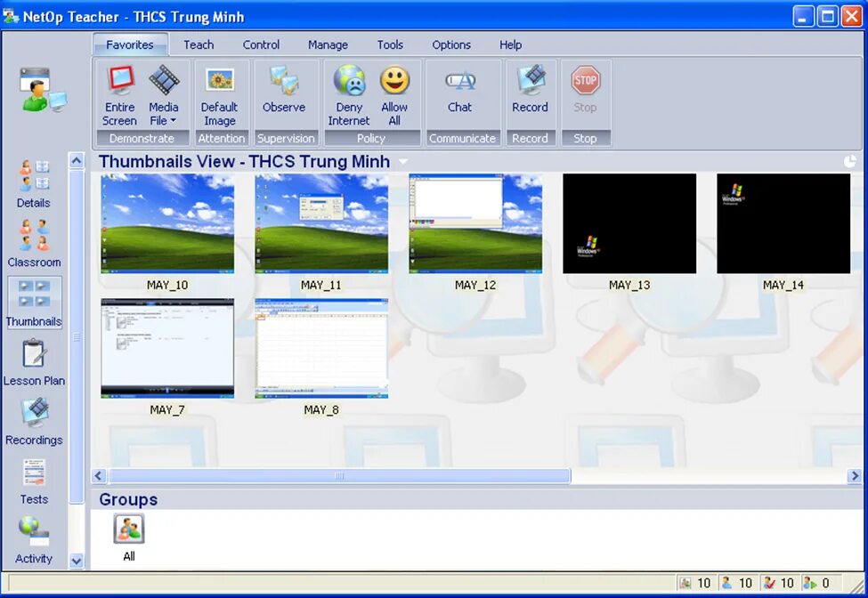Select the MAY_10 student thumbnail
The height and width of the screenshot is (598, 868).
167,223
